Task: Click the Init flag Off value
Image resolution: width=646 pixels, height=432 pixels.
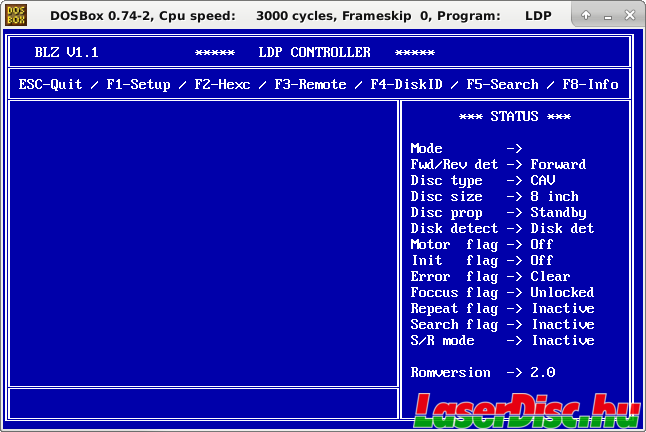Action: (541, 261)
